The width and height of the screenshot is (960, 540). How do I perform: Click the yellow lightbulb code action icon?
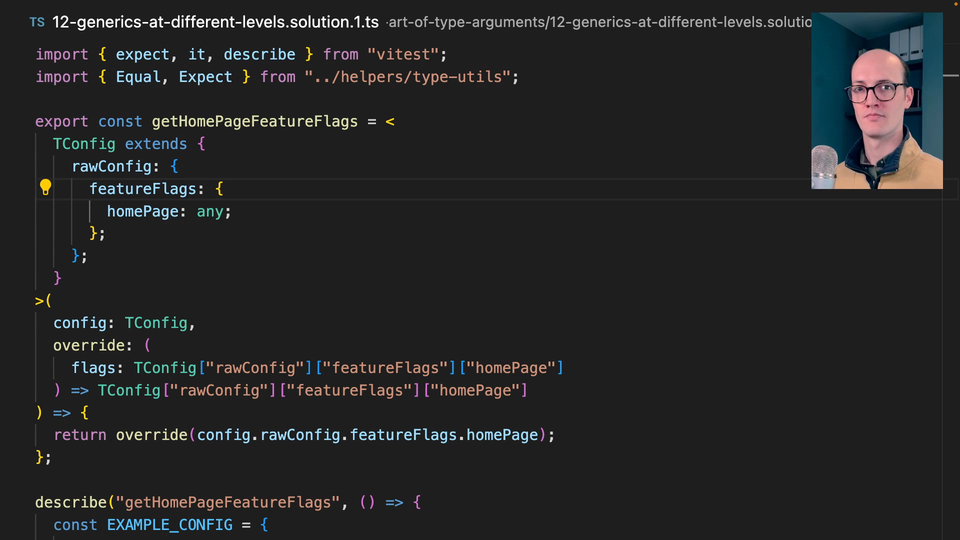[45, 187]
